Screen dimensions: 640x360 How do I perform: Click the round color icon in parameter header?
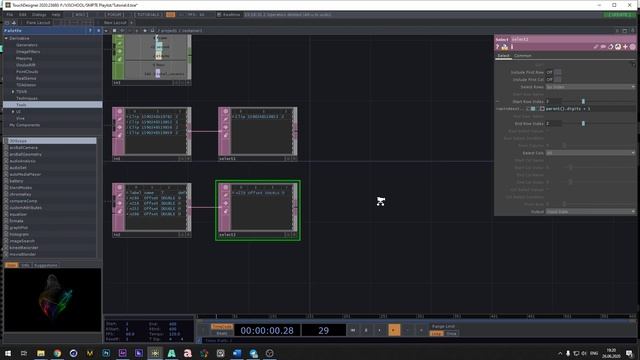[633, 47]
